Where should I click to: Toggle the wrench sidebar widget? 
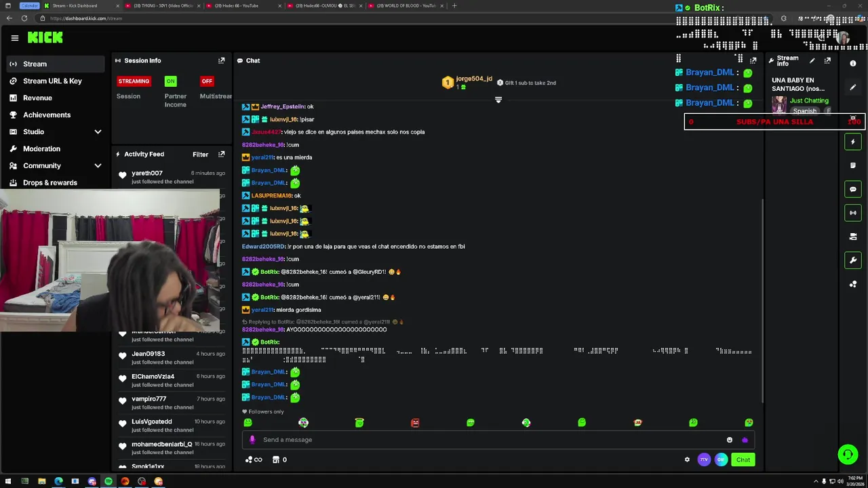coord(853,260)
